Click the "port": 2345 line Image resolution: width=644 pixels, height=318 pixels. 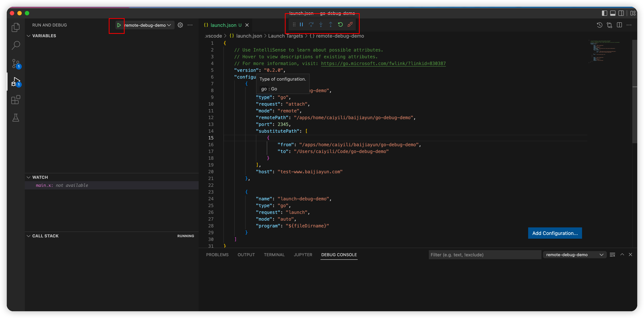pos(273,124)
